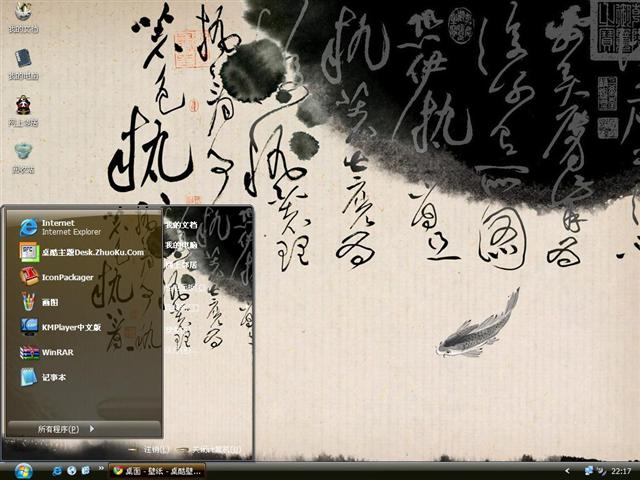The width and height of the screenshot is (640, 480).
Task: Select the Internet Explorer text label
Action: (x=71, y=232)
